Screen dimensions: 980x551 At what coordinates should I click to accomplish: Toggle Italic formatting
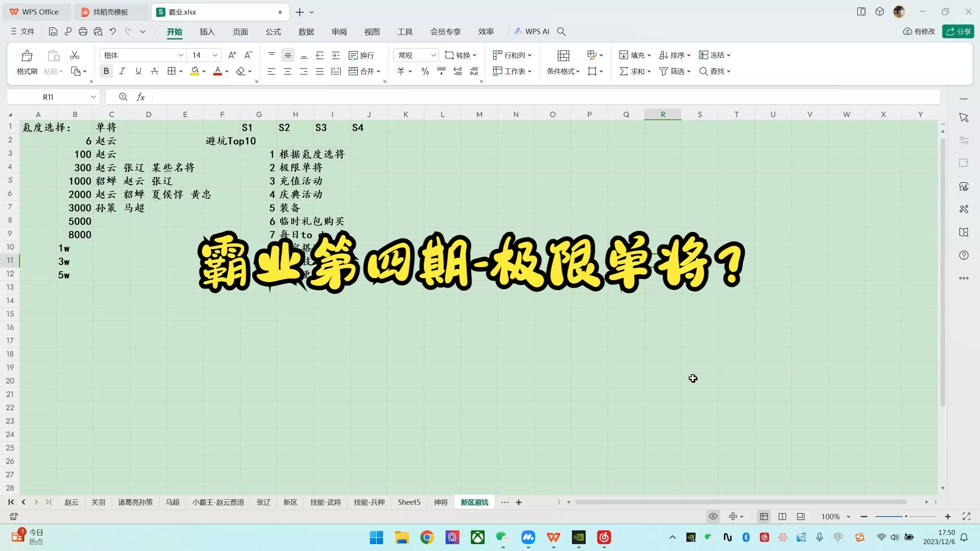pos(122,71)
